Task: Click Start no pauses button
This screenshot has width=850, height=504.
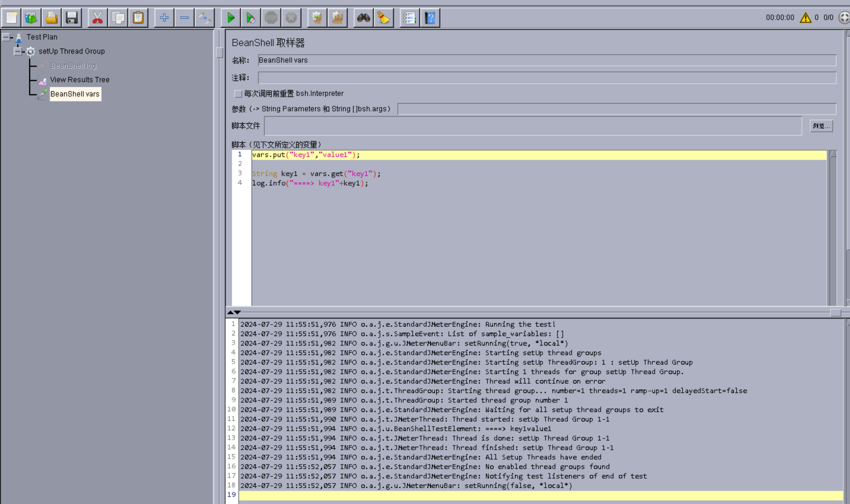Action: 251,18
